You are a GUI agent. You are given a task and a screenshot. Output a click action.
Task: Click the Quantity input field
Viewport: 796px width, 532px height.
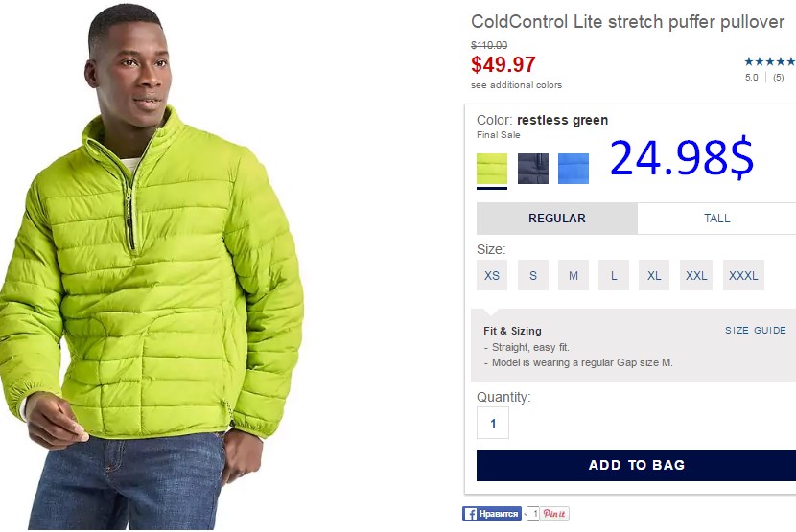[x=492, y=423]
